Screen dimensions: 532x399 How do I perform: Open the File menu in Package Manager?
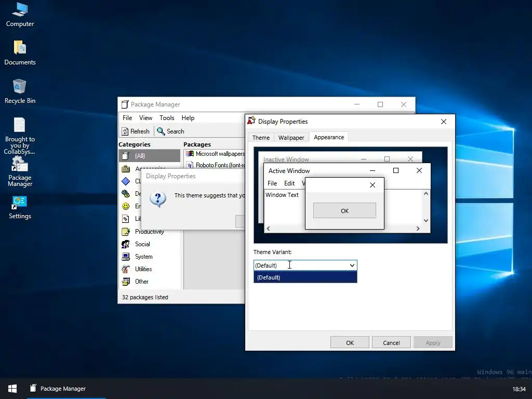[x=127, y=118]
